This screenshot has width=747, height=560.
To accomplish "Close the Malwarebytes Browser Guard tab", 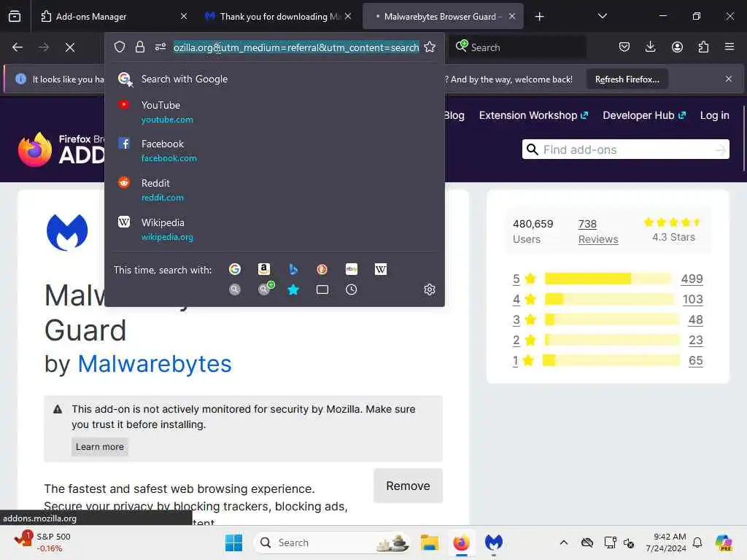I will point(512,16).
